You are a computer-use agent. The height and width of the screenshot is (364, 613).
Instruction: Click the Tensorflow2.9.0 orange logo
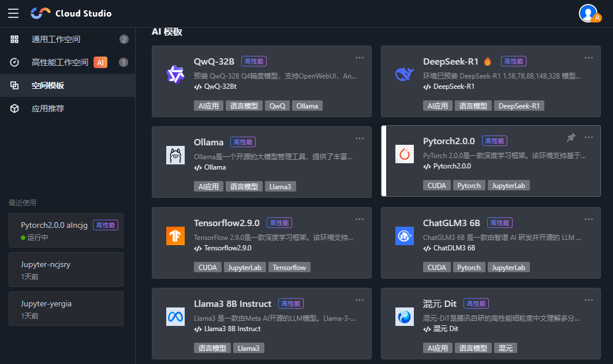click(x=175, y=236)
